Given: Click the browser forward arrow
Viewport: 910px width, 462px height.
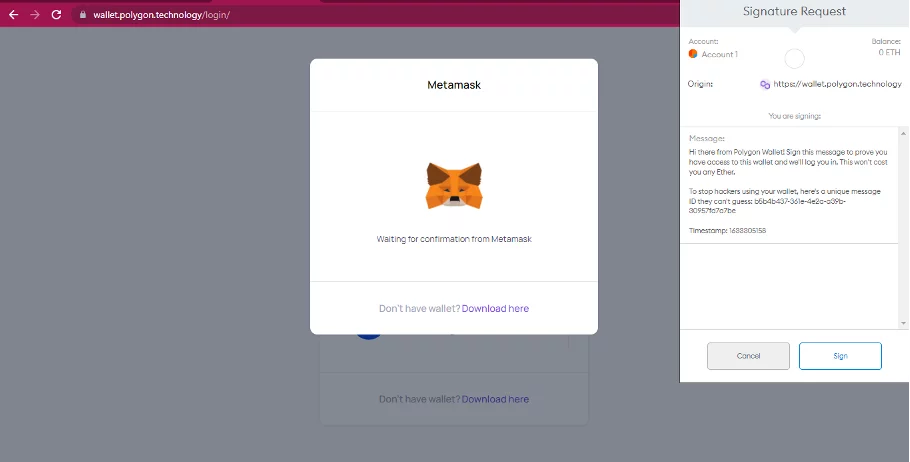Looking at the screenshot, I should (35, 15).
